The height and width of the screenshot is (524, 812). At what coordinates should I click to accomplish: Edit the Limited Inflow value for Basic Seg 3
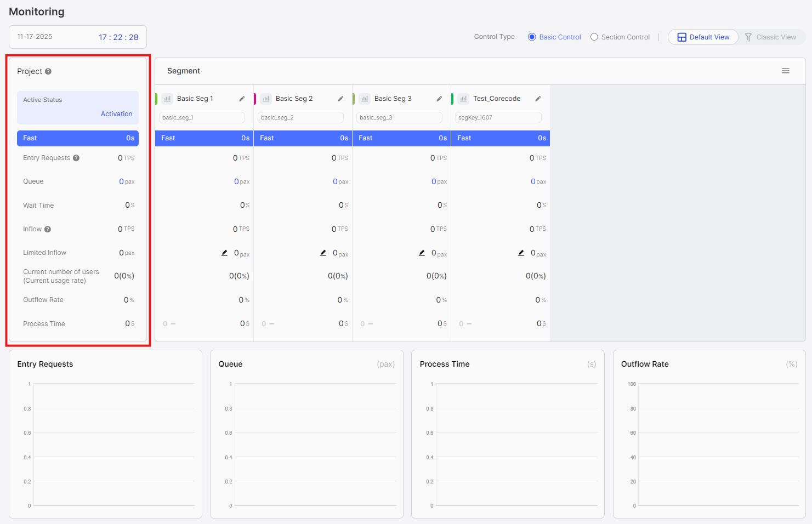coord(421,253)
